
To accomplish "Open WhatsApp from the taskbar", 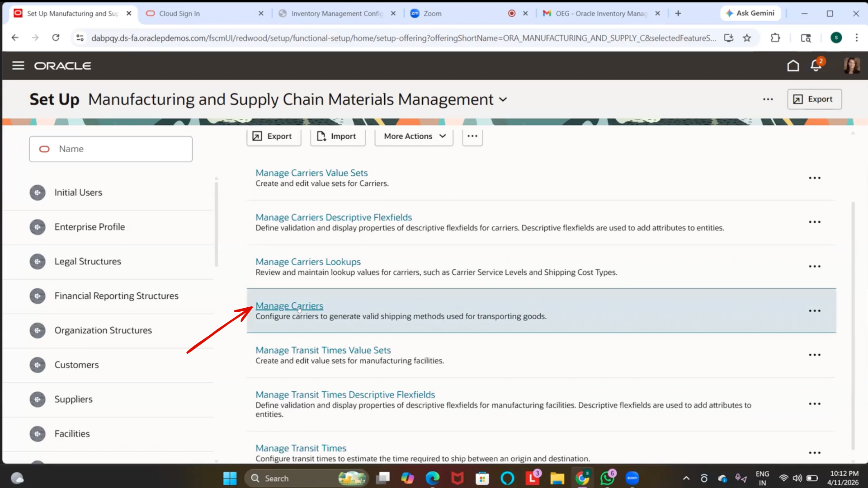I will click(x=607, y=477).
